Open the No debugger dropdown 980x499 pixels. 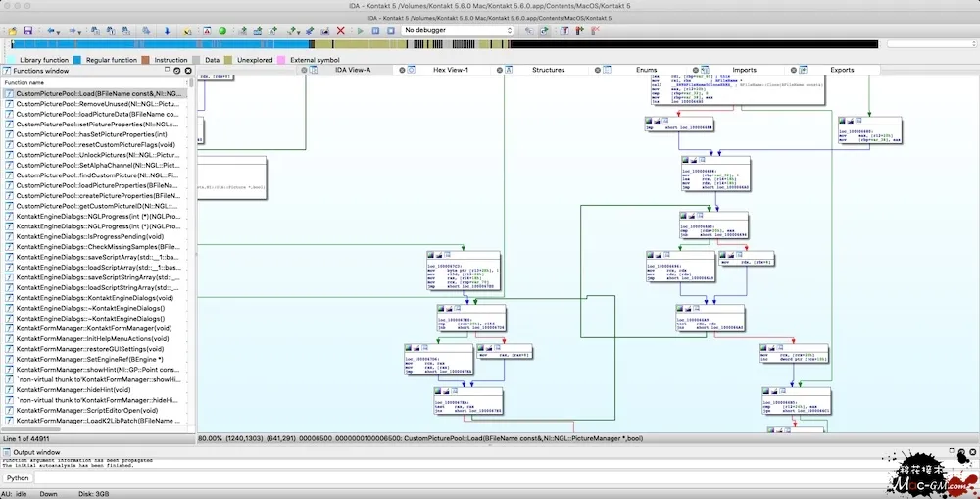(x=458, y=30)
